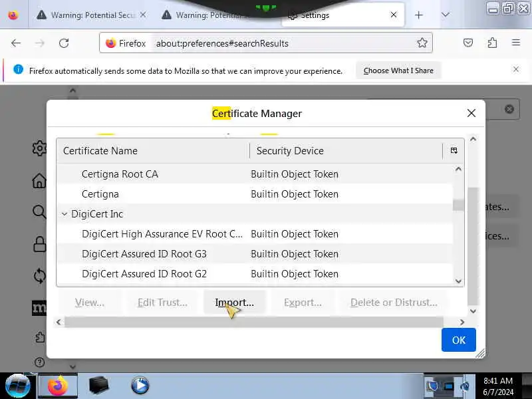Open the list all tabs dropdown
Image resolution: width=532 pixels, height=399 pixels.
click(x=446, y=15)
